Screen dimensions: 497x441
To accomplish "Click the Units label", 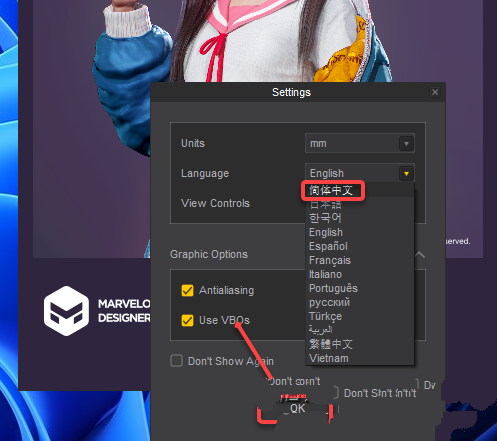I will (193, 143).
